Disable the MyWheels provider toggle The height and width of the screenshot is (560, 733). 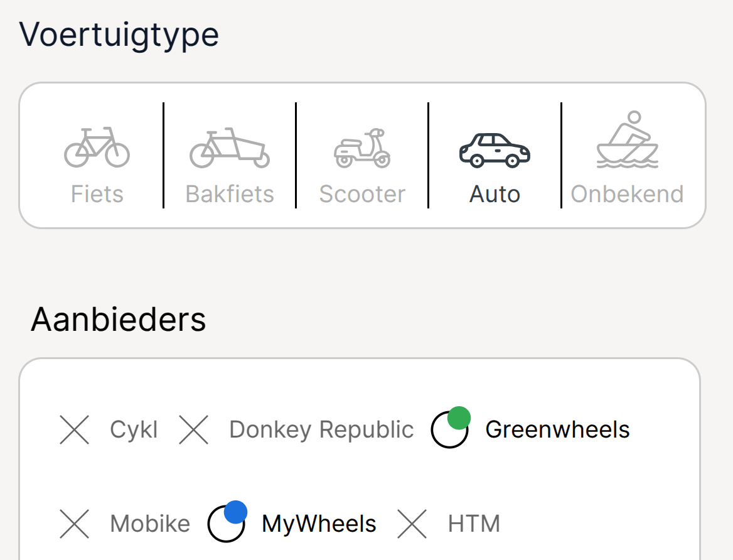(x=227, y=522)
